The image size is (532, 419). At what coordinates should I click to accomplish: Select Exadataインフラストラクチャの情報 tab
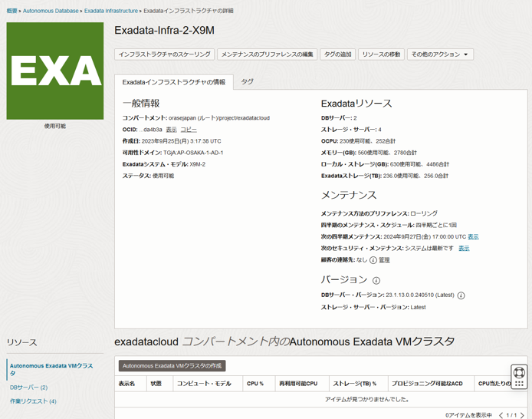(x=174, y=82)
